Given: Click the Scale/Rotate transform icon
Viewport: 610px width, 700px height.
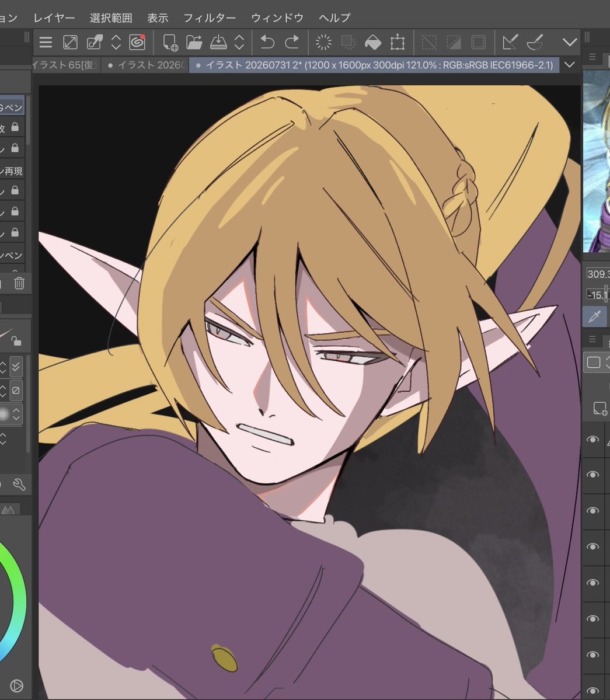Looking at the screenshot, I should 397,43.
